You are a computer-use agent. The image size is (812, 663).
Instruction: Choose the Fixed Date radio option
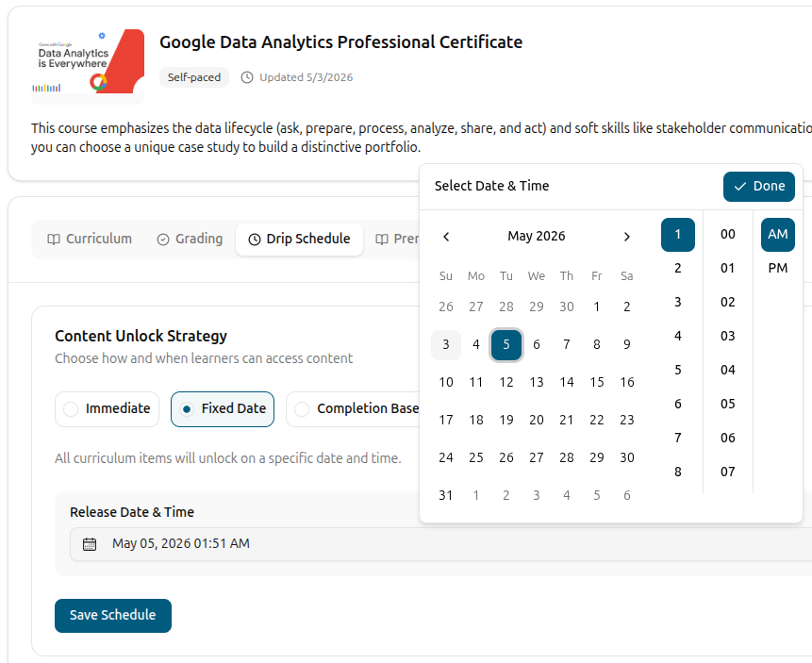223,409
